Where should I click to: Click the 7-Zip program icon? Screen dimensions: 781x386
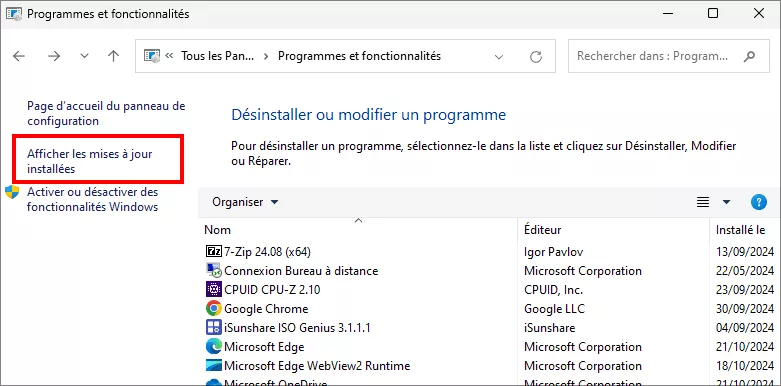click(213, 252)
